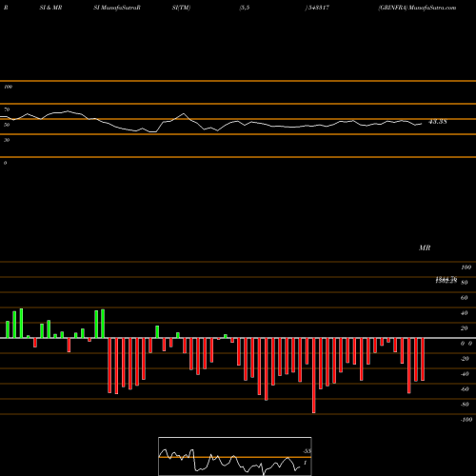The width and height of the screenshot is (476, 476).
Task: Click the 'SI & MR' header text
Action: 50,8
